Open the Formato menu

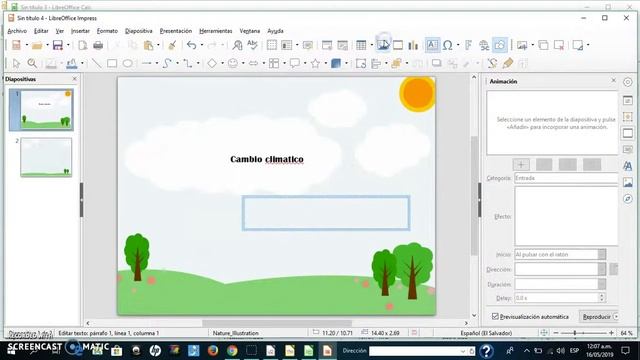(x=107, y=31)
